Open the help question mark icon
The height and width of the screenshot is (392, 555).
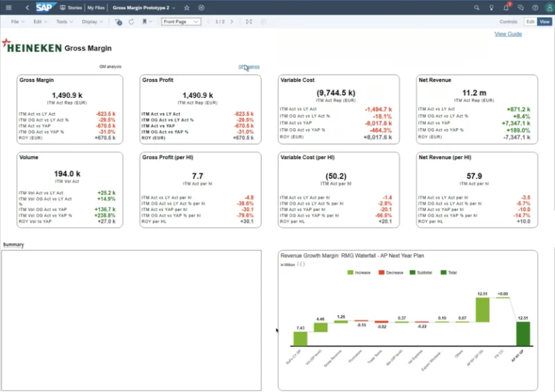pyautogui.click(x=535, y=8)
